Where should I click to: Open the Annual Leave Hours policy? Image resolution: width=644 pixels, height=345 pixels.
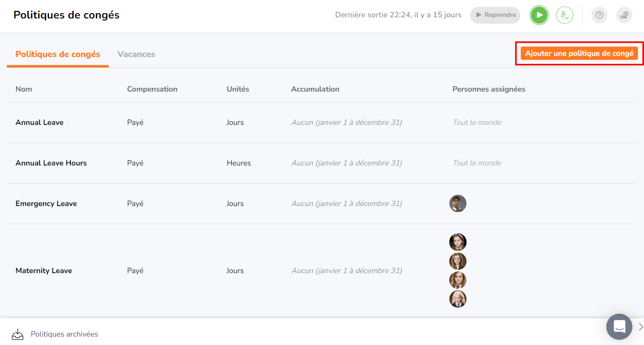[51, 163]
